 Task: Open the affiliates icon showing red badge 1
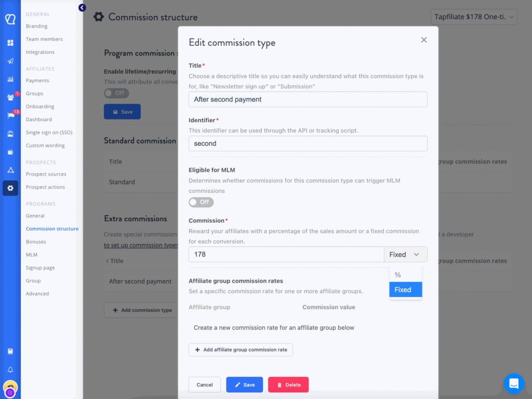[x=10, y=97]
